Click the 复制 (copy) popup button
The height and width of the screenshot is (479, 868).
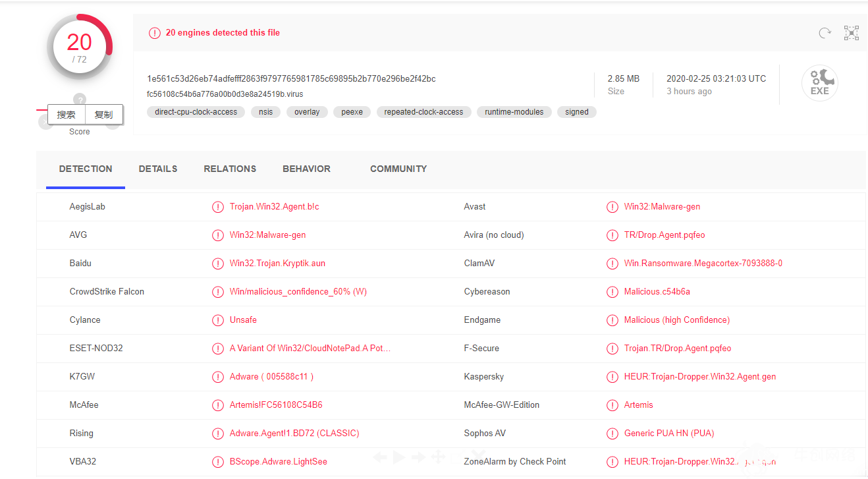tap(104, 115)
